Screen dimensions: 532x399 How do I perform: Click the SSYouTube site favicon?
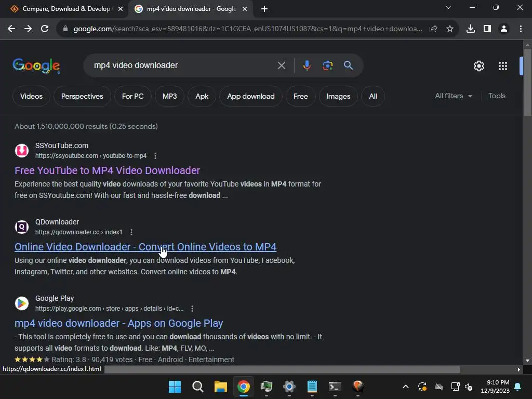click(x=22, y=150)
